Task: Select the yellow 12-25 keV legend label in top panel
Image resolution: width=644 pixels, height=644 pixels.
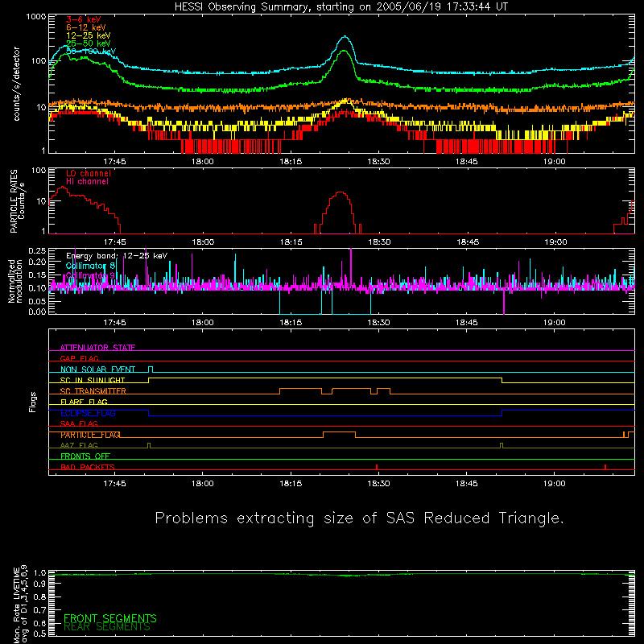Action: coord(89,35)
